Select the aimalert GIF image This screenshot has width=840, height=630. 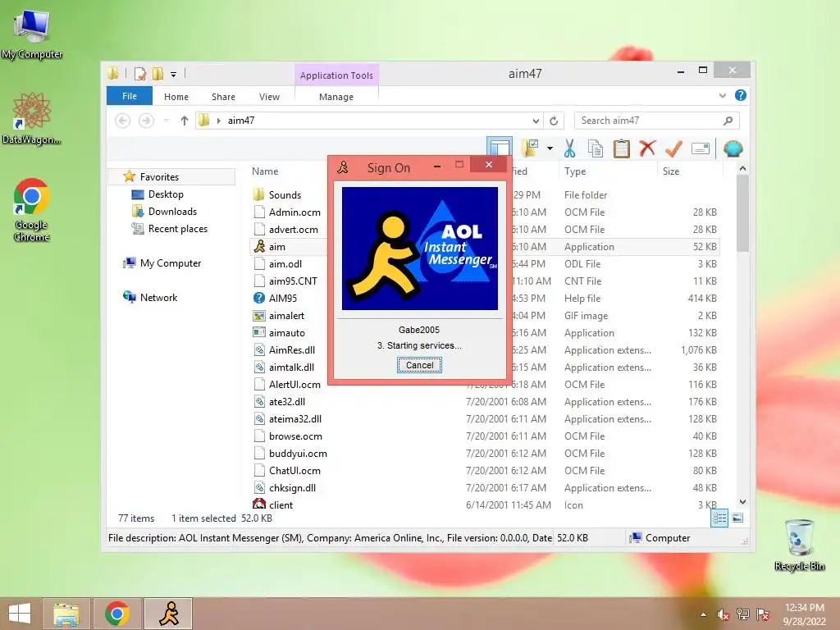coord(286,316)
